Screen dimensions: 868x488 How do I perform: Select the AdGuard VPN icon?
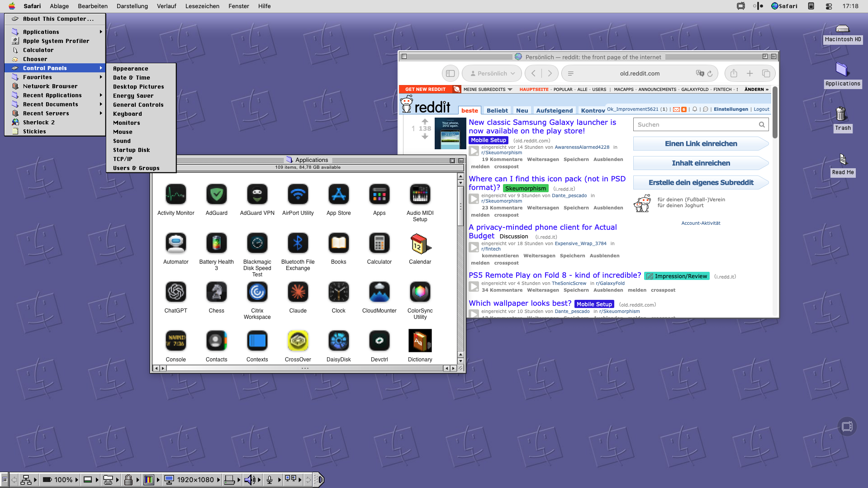(257, 194)
